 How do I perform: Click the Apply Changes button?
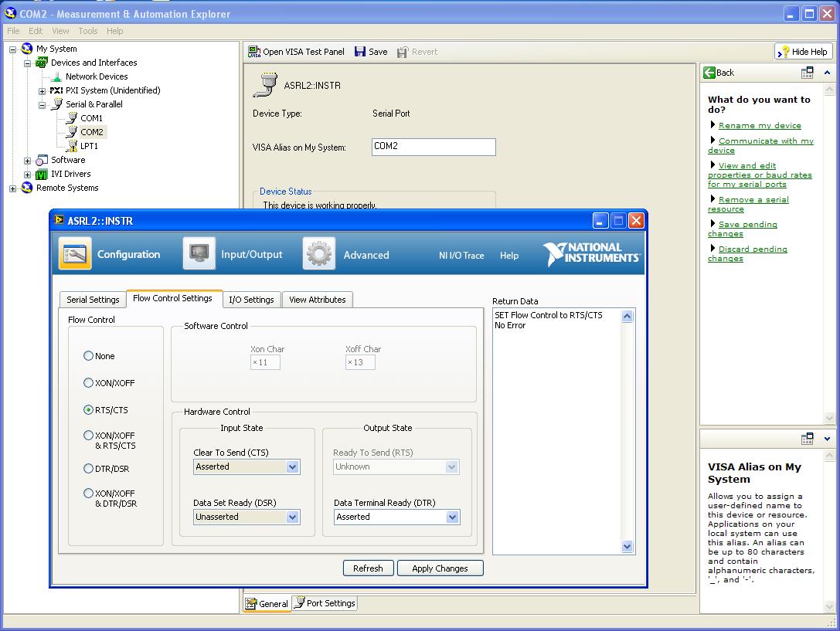[x=440, y=568]
